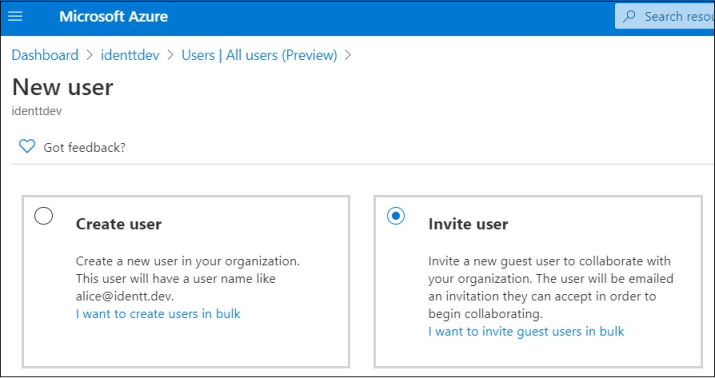The height and width of the screenshot is (378, 715).
Task: Click the heart feedback icon
Action: tap(27, 147)
